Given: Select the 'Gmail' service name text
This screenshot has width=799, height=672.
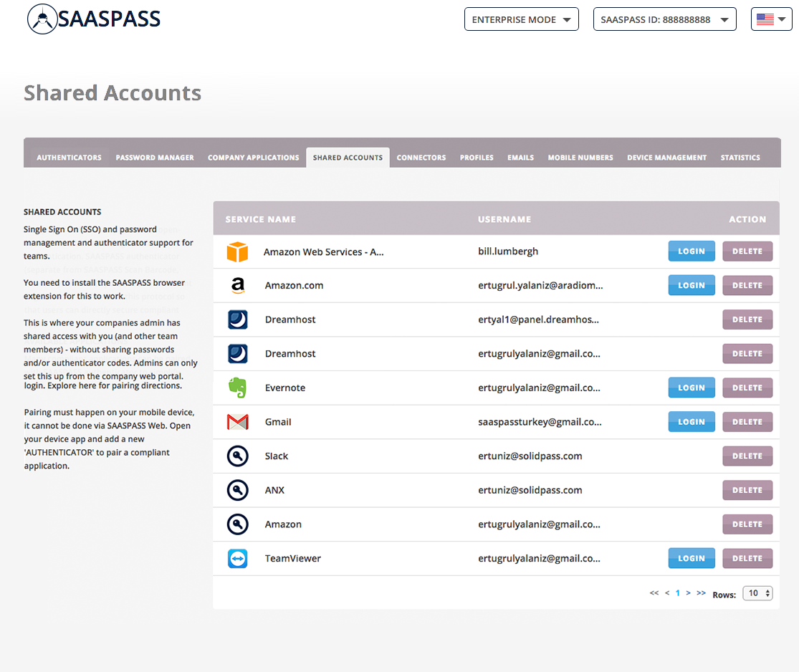Looking at the screenshot, I should [278, 422].
